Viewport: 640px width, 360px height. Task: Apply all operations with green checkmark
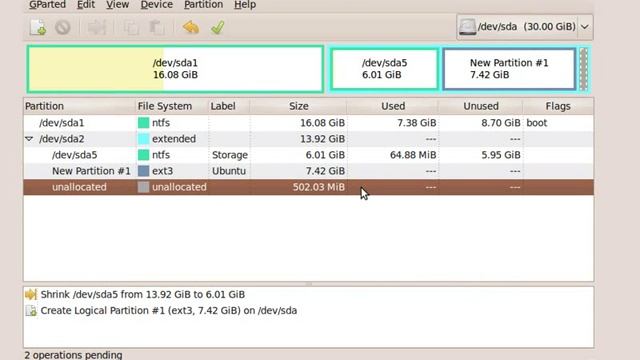pos(218,27)
